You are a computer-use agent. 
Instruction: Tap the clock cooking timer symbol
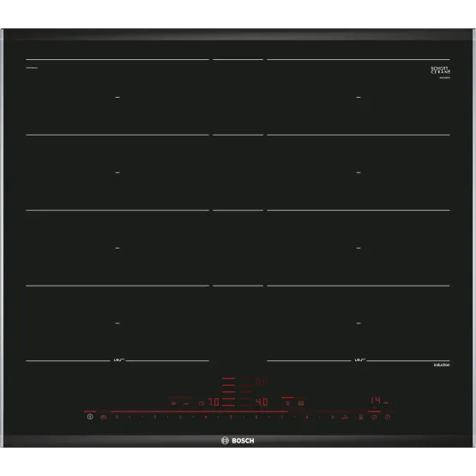(374, 417)
